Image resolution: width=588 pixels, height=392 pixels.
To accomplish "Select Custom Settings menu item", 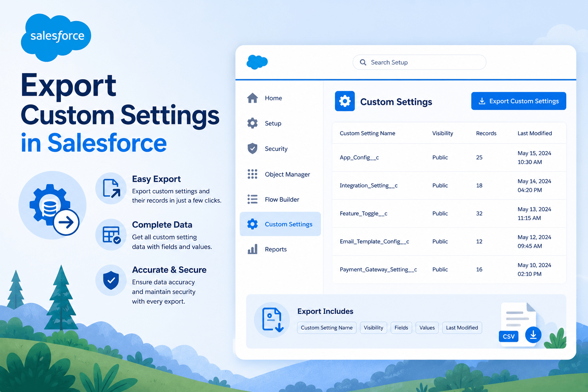I will [280, 224].
